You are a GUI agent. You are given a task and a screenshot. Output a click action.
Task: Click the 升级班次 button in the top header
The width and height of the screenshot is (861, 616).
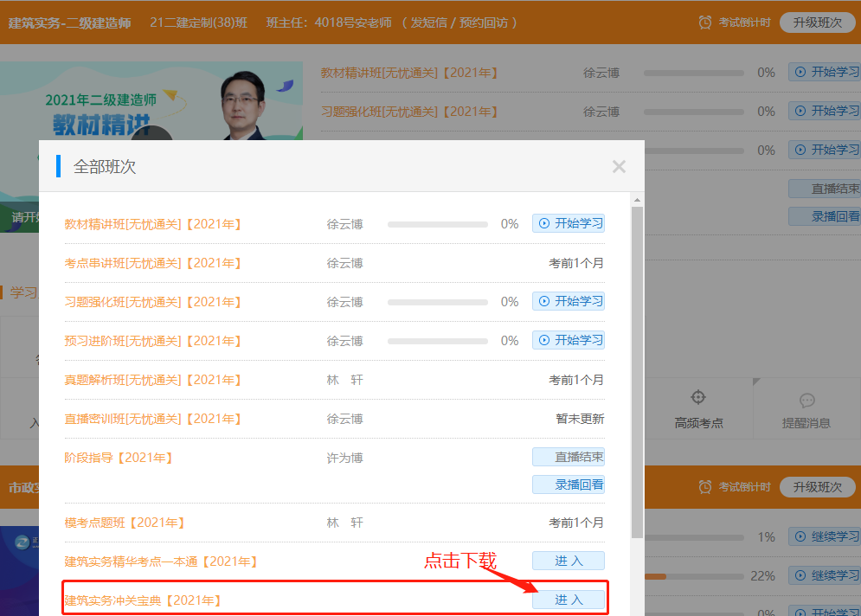817,22
